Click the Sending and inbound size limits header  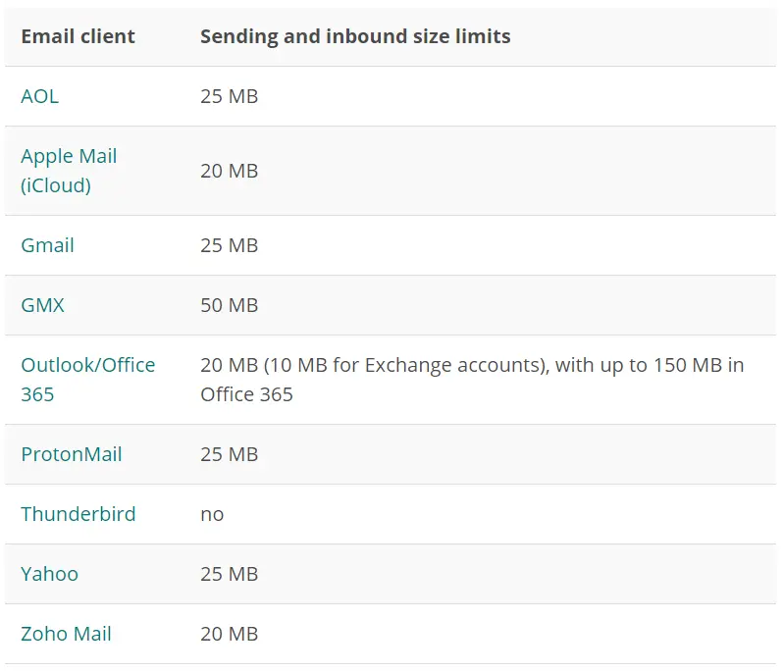tap(355, 36)
